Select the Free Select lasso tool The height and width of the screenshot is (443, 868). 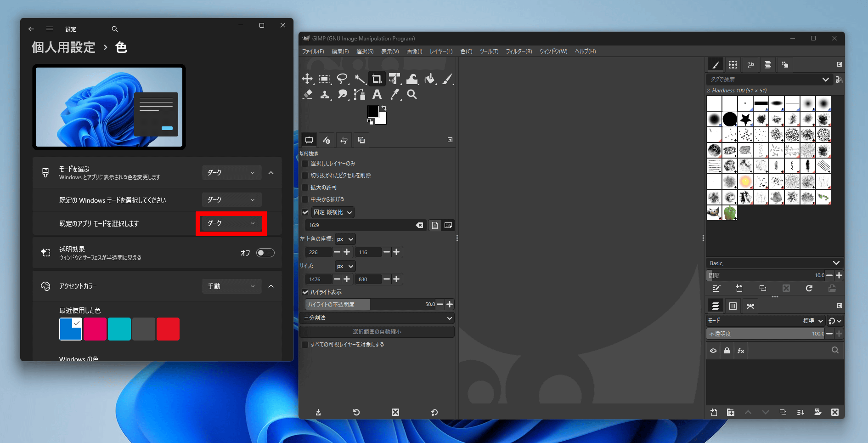pos(342,79)
